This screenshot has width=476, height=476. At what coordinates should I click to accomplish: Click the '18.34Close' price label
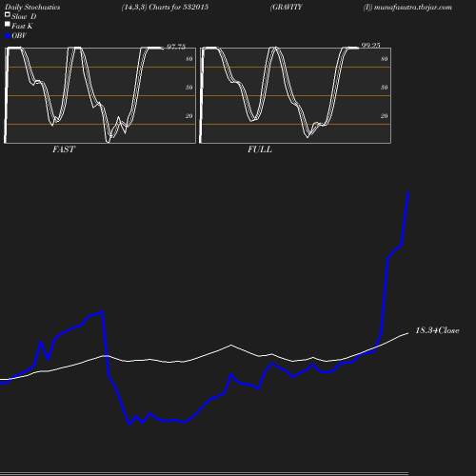437,330
